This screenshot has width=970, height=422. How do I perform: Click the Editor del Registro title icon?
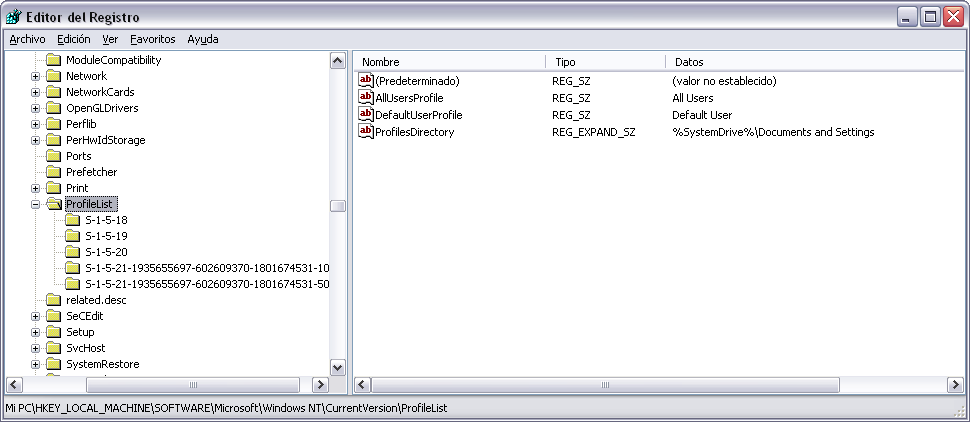click(x=13, y=17)
